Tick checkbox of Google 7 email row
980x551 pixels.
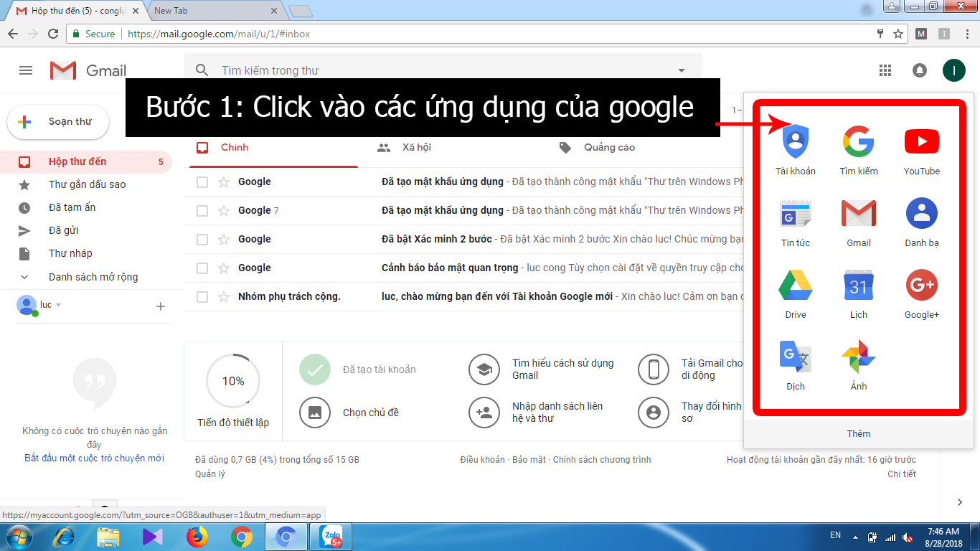pos(202,211)
